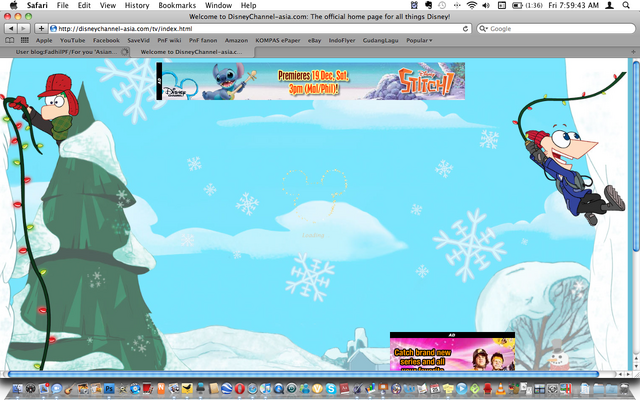Viewport: 640px width, 400px height.
Task: Open the View menu
Action: coord(108,5)
